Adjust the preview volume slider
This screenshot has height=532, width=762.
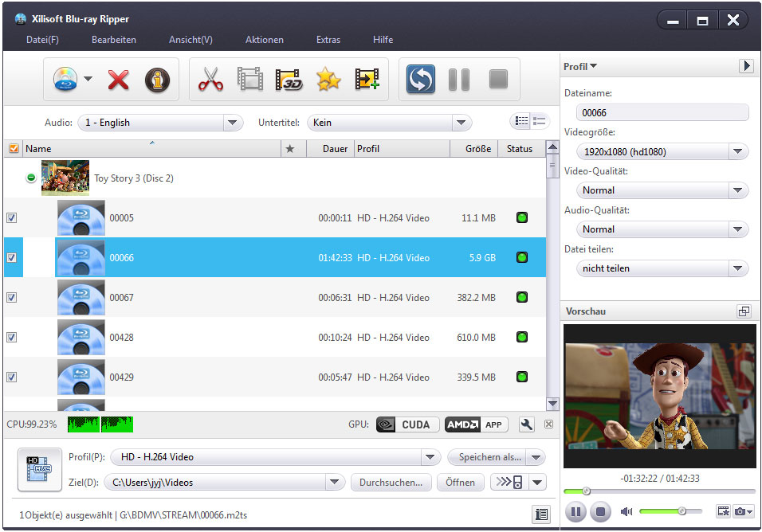670,511
